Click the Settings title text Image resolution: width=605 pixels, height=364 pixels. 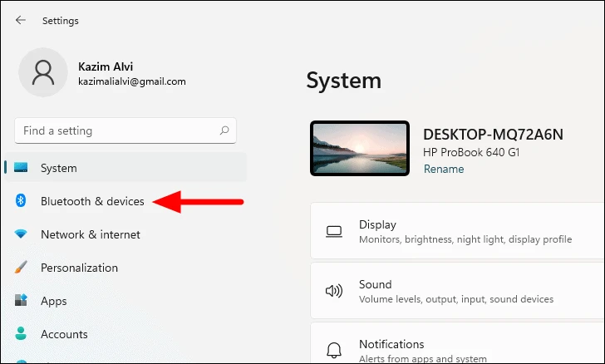click(60, 21)
